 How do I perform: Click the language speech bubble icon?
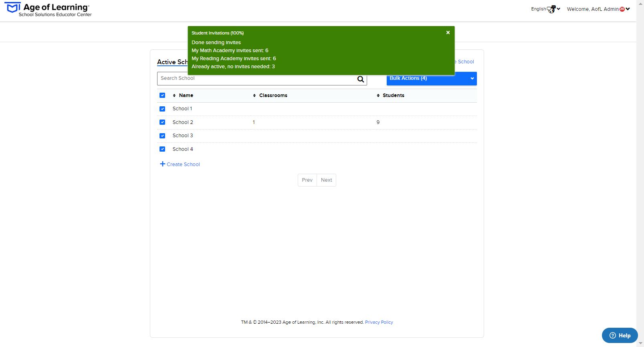551,9
